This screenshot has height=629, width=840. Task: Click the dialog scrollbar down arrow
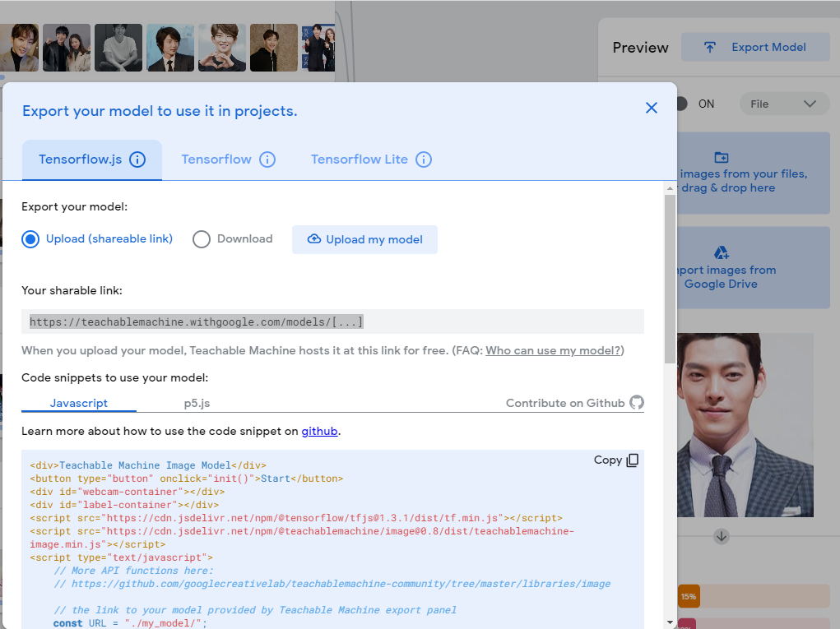pos(670,622)
